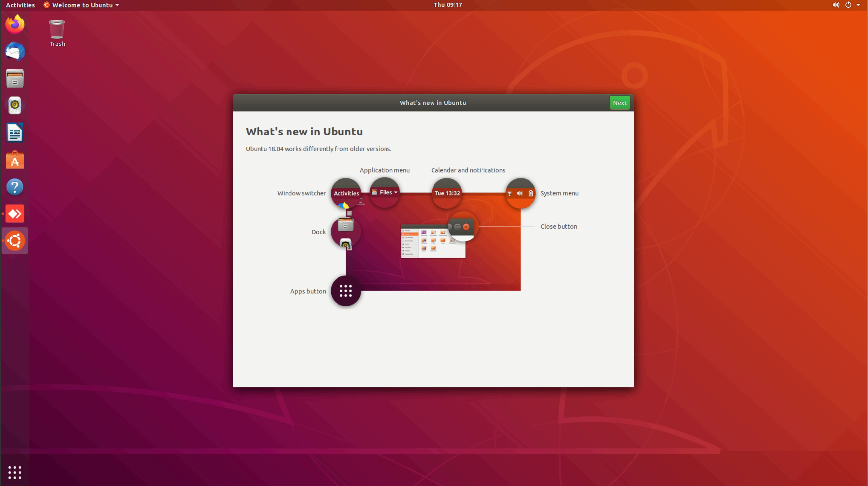Open the Activities overview

pyautogui.click(x=20, y=5)
